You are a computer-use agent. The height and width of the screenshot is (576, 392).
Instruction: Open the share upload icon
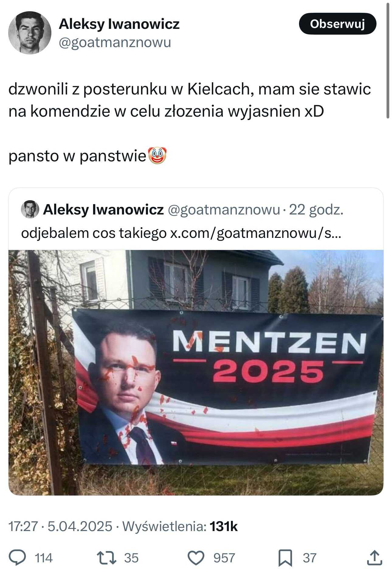pyautogui.click(x=374, y=558)
